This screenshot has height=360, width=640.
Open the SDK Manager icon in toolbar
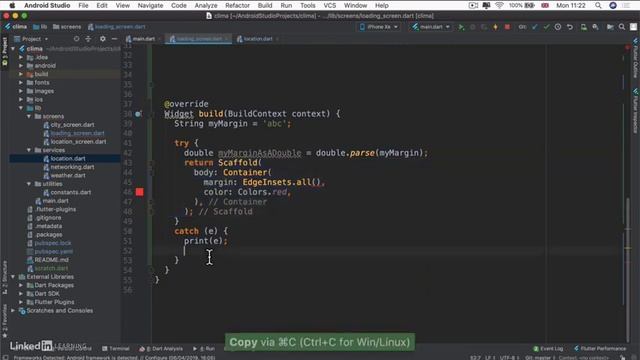pos(596,27)
